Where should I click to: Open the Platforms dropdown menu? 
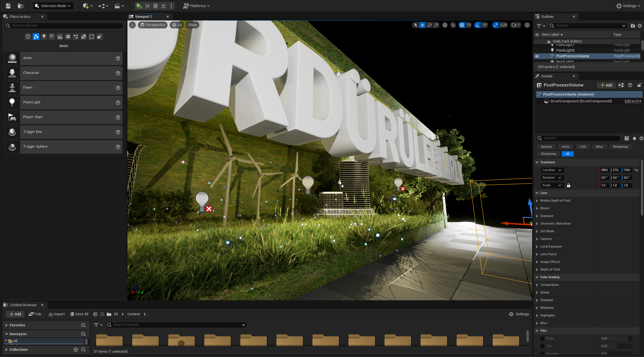196,6
